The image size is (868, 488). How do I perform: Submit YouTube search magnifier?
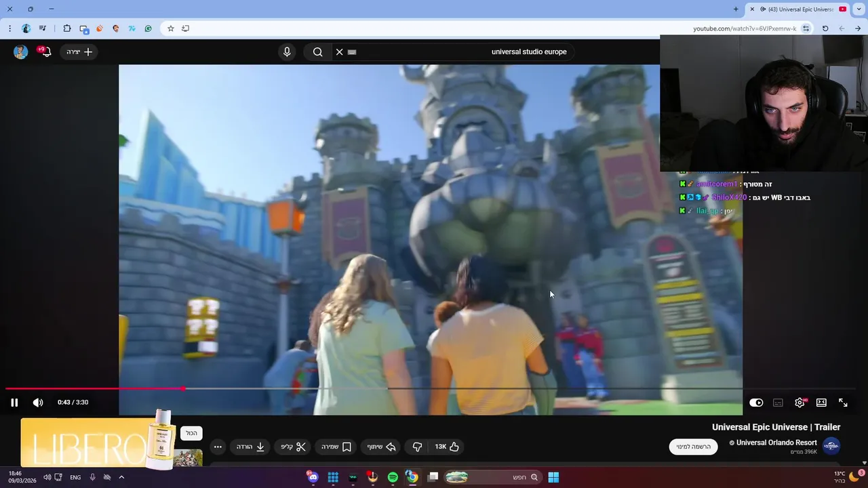(x=317, y=52)
